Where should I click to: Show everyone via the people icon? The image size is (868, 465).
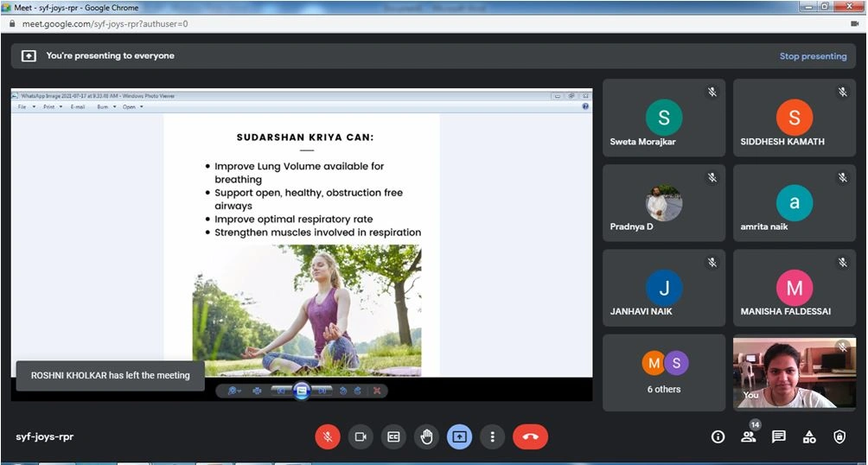(749, 436)
